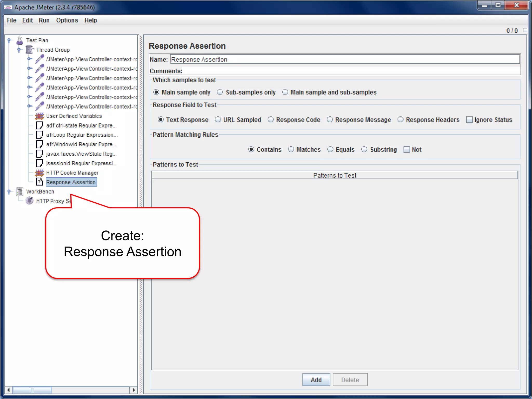This screenshot has width=532, height=399.
Task: Open the Options menu
Action: point(67,20)
